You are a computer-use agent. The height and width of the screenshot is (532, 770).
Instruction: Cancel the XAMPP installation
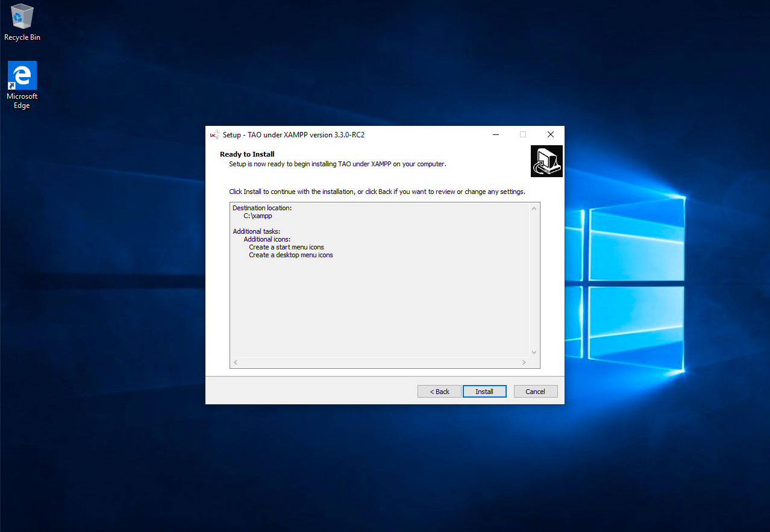pos(535,391)
